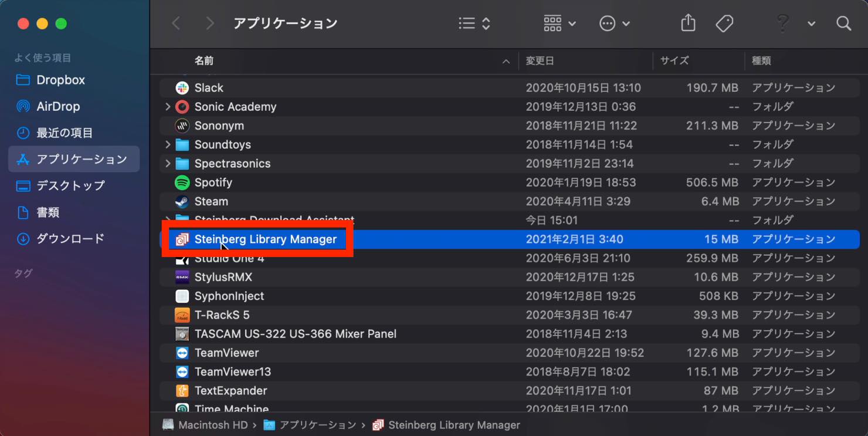
Task: Click the Sonic Academy folder icon
Action: [x=182, y=107]
